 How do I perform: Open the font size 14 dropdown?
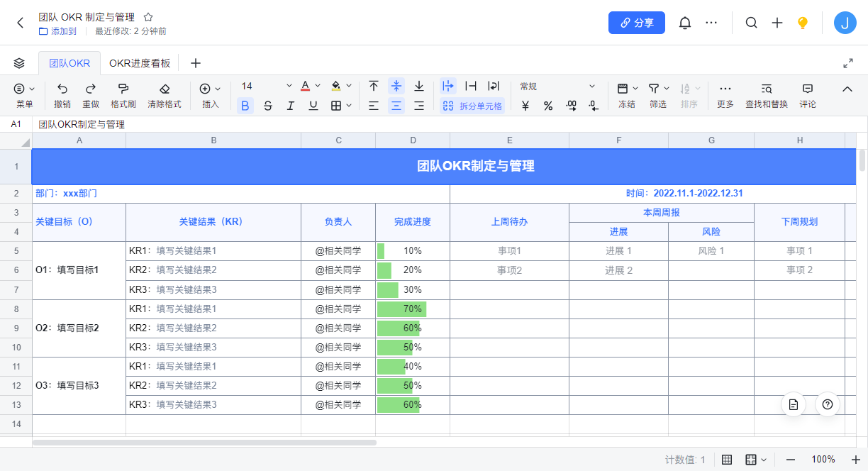click(289, 87)
